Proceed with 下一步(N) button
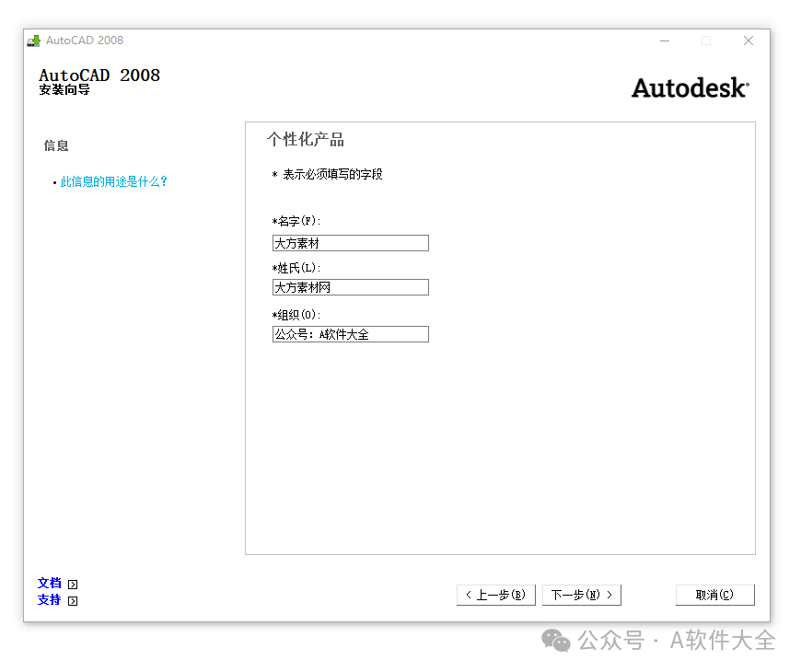801x672 pixels. pyautogui.click(x=581, y=595)
